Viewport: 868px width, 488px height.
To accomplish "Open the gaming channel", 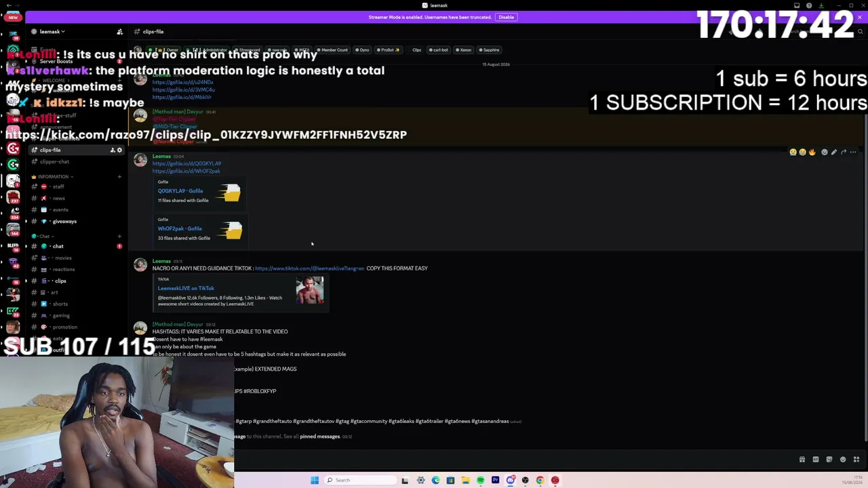I will [x=76, y=316].
